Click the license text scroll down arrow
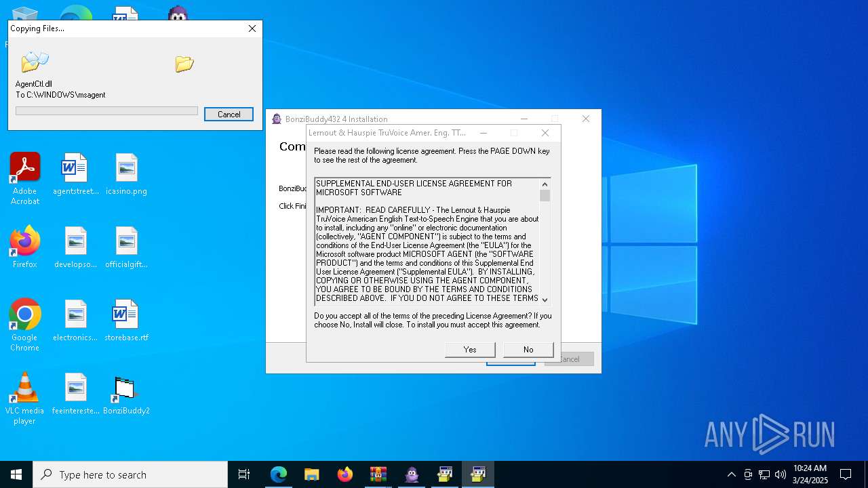 click(x=545, y=299)
